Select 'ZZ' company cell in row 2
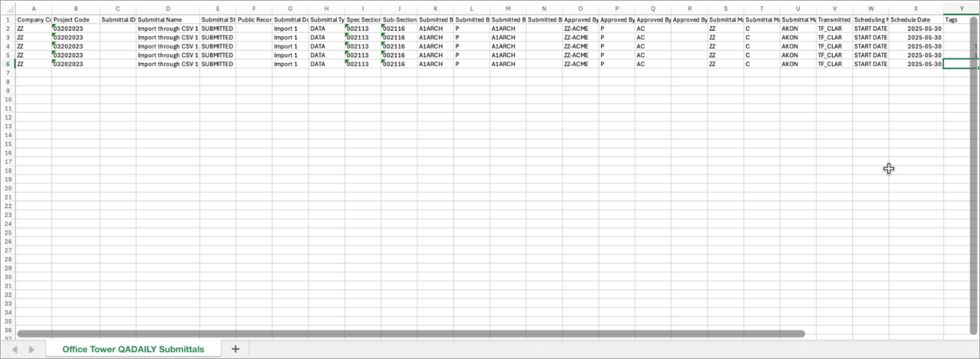 click(x=33, y=29)
